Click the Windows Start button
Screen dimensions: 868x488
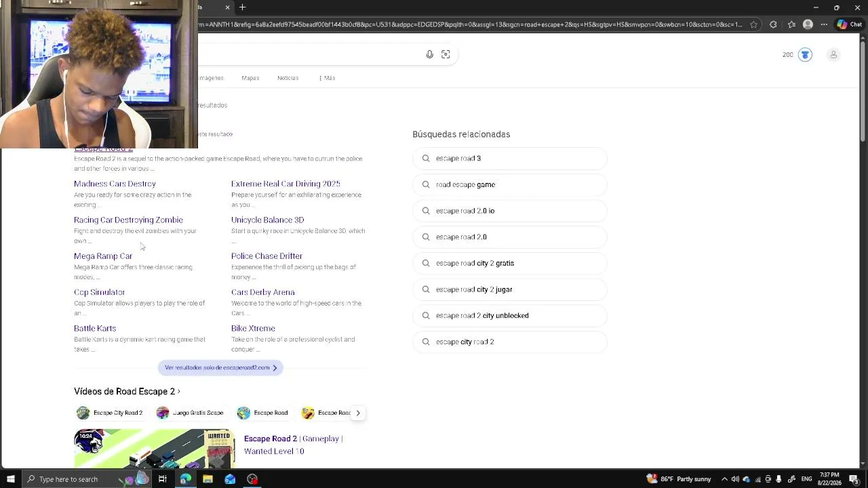10,479
